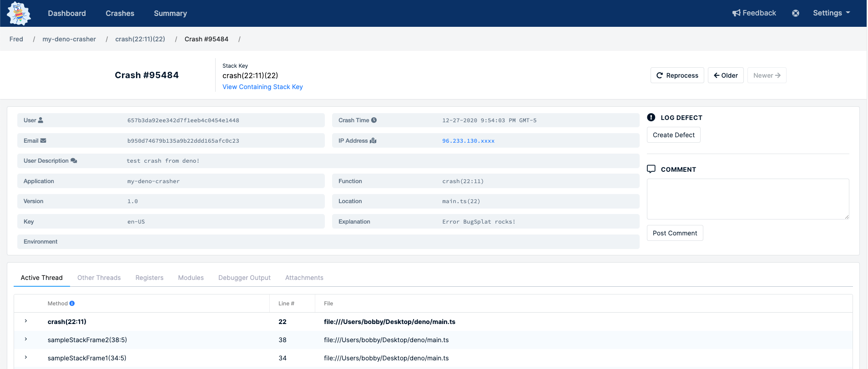Switch to the Debugger Output tab
The image size is (868, 369).
tap(244, 278)
